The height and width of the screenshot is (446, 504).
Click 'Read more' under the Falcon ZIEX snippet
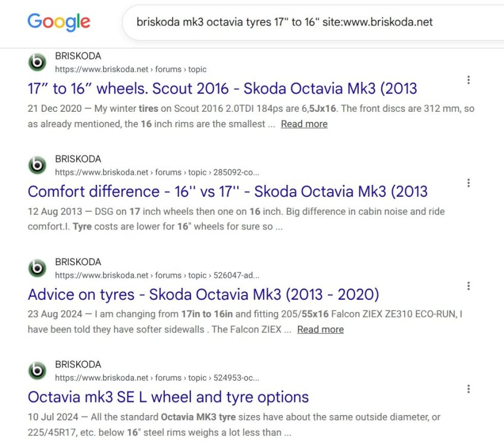point(321,329)
